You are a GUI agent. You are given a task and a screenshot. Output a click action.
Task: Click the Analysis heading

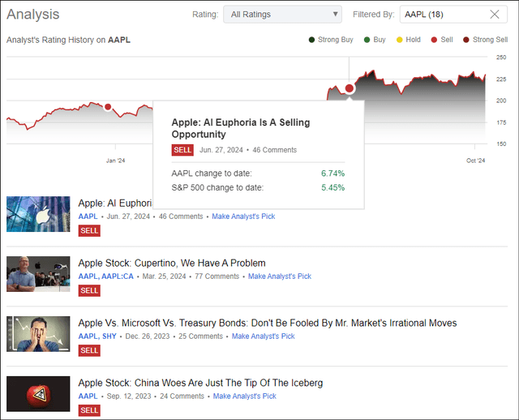32,15
